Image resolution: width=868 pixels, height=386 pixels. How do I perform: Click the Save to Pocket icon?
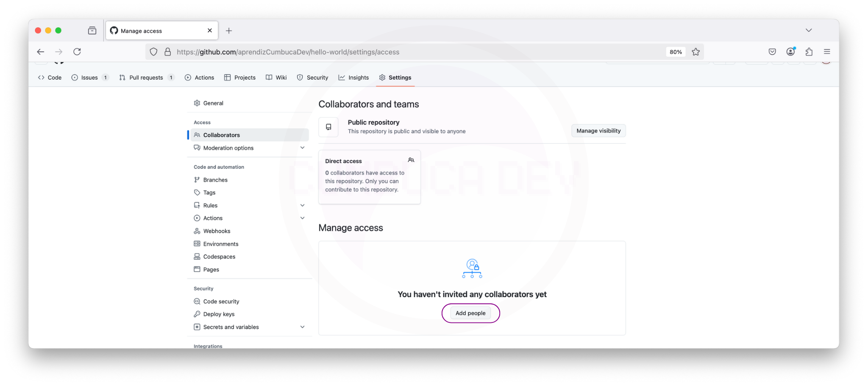[x=772, y=52]
